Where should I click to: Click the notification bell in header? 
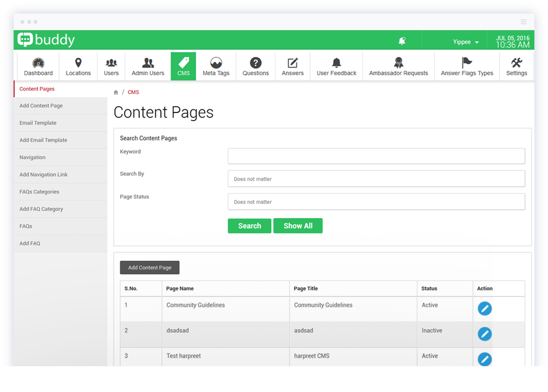coord(402,41)
